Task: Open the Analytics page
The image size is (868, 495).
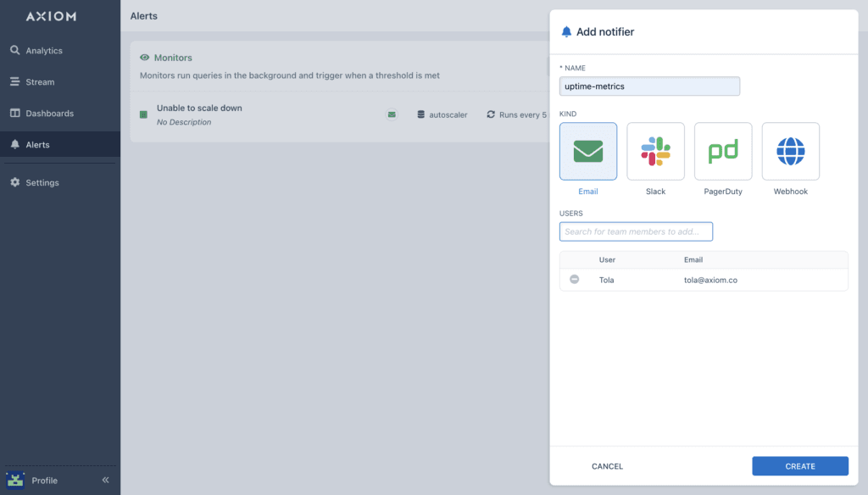Action: (44, 51)
